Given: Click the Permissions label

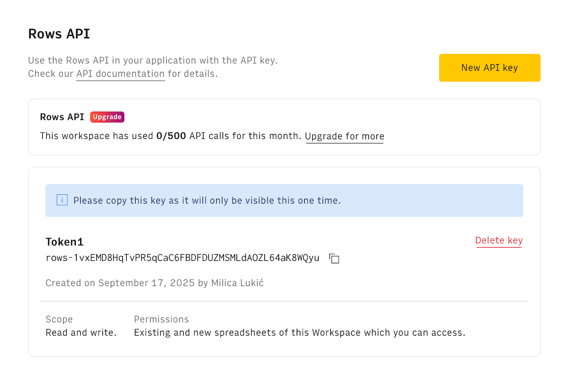Looking at the screenshot, I should point(161,319).
